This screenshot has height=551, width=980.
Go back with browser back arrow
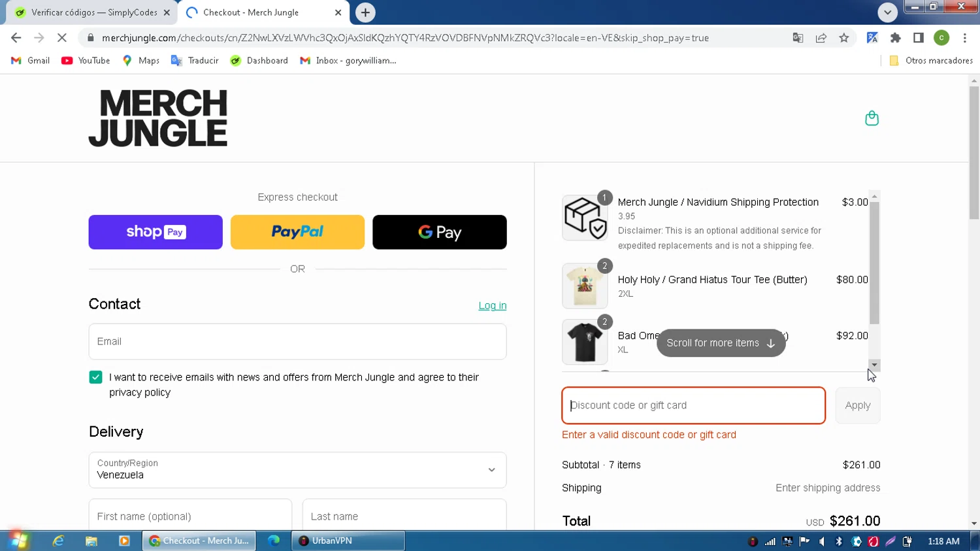pyautogui.click(x=16, y=38)
